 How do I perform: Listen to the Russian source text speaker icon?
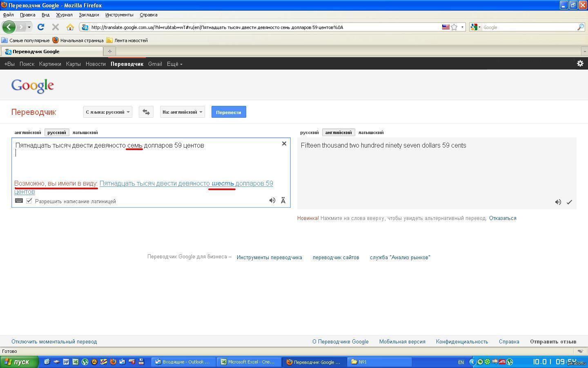272,200
